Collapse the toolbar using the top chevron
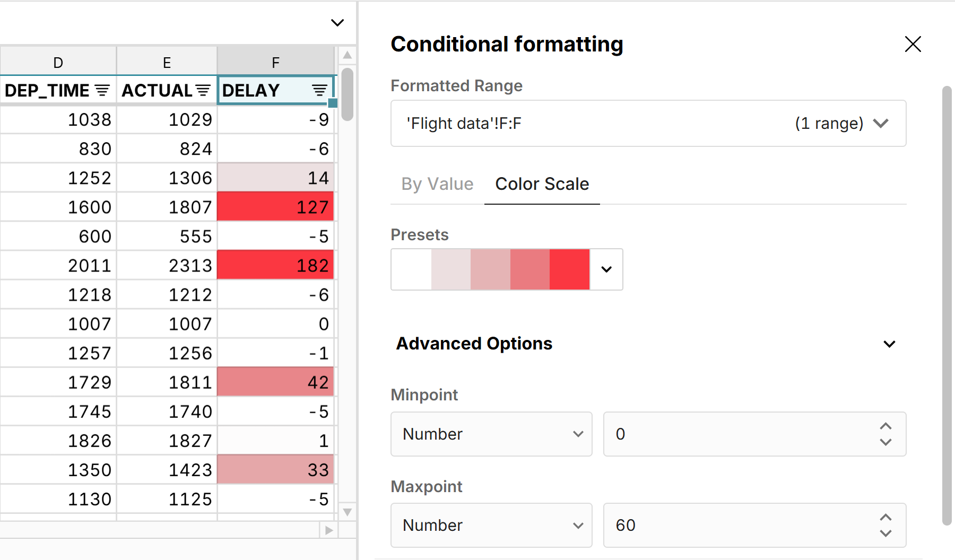The width and height of the screenshot is (955, 560). [x=337, y=22]
